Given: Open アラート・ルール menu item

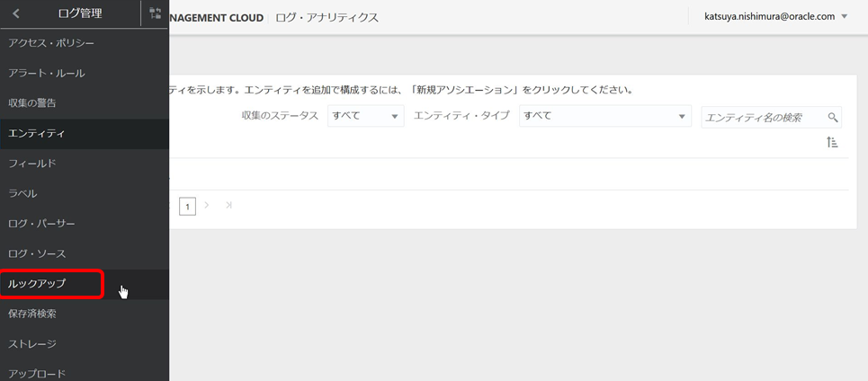Looking at the screenshot, I should [x=85, y=73].
